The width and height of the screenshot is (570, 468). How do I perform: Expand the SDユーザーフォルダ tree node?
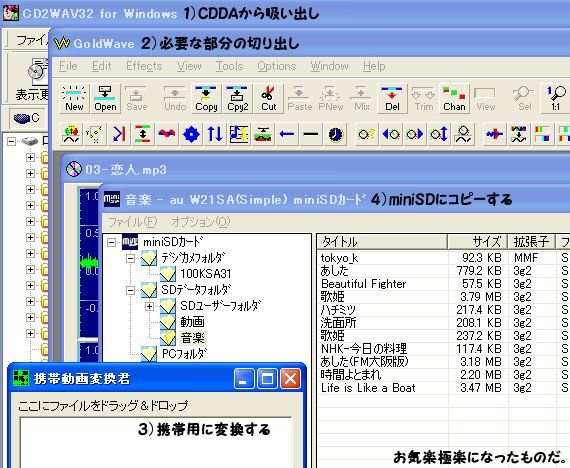[149, 307]
